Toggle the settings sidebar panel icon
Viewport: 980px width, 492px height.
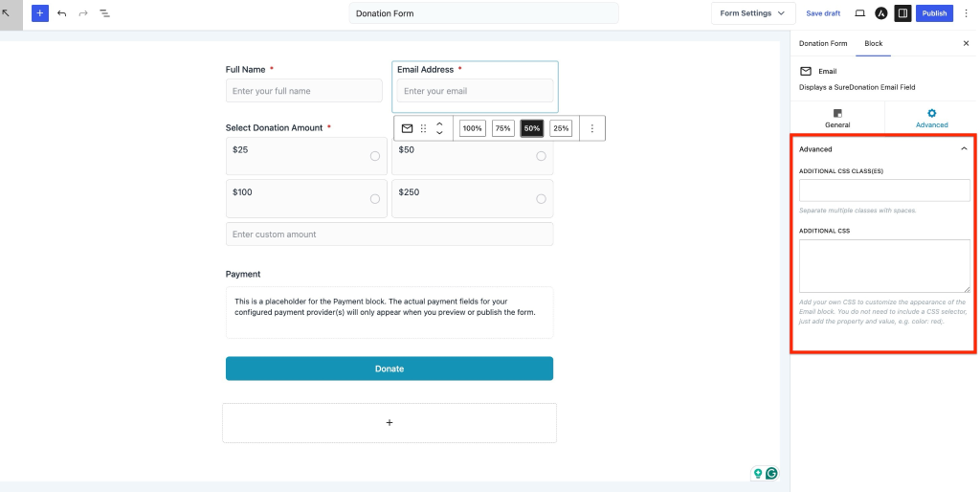pyautogui.click(x=902, y=13)
